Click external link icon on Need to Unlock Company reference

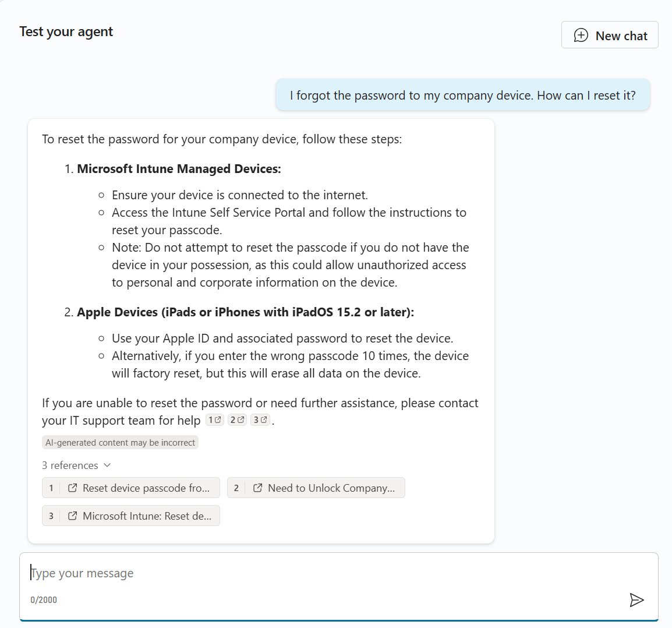coord(258,488)
